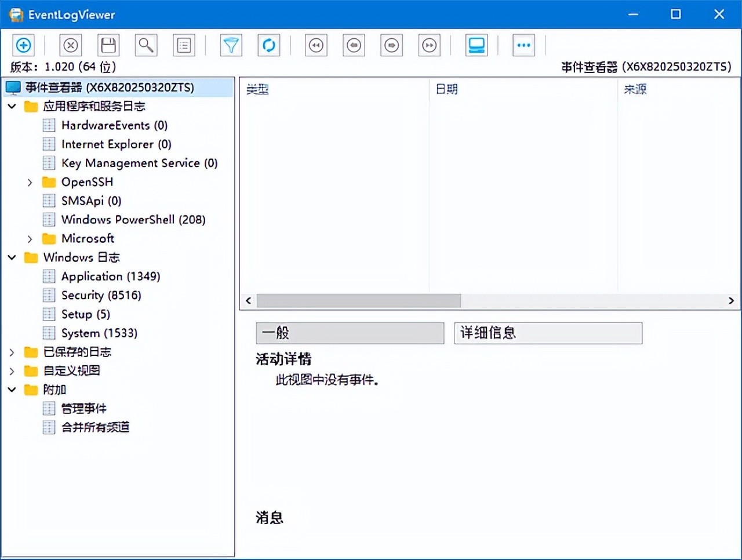Viewport: 742px width, 560px height.
Task: Refresh using the circular arrows icon
Action: pyautogui.click(x=269, y=45)
